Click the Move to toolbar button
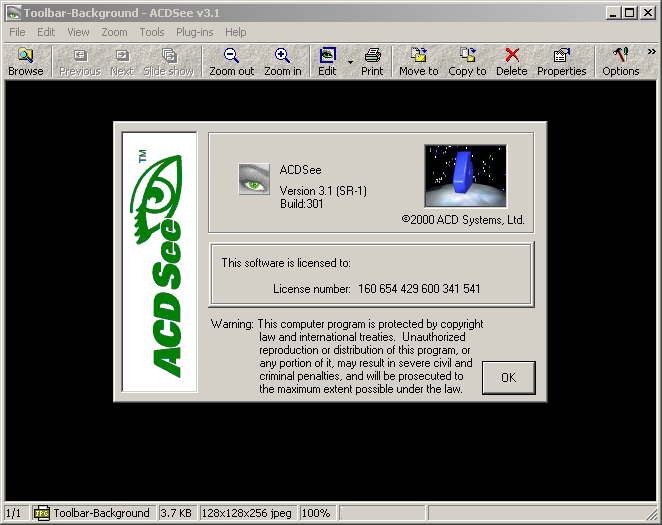 click(x=418, y=62)
